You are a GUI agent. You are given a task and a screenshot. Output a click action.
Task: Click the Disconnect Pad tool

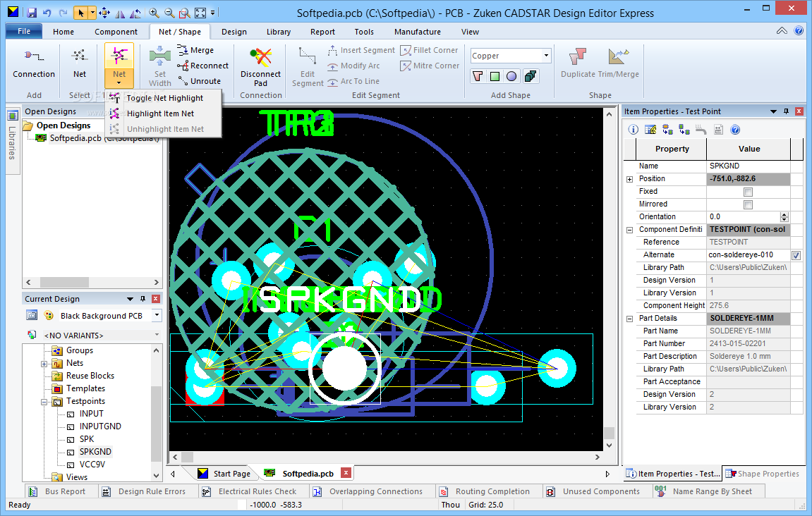(261, 67)
